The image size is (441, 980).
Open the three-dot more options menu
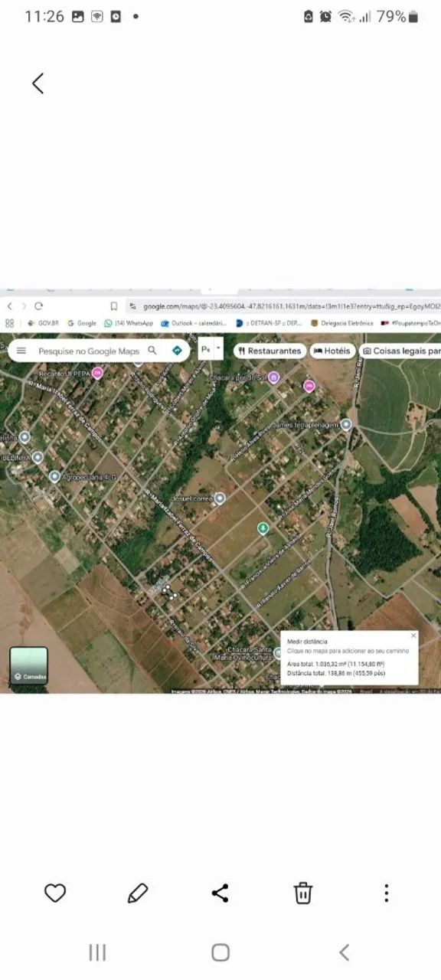pos(386,893)
